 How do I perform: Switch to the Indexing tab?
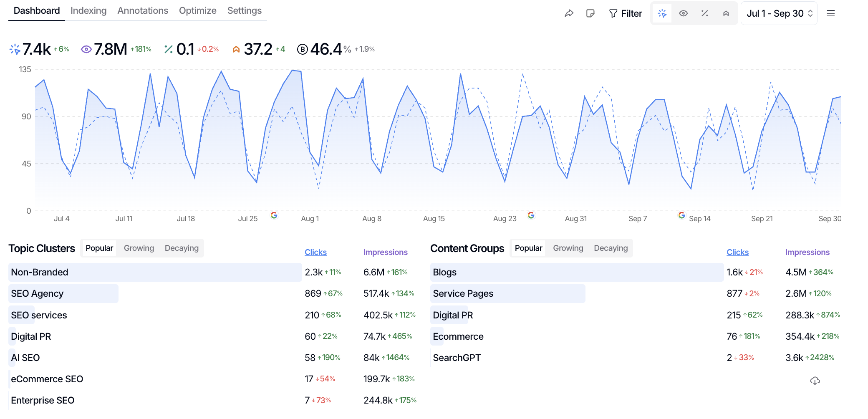tap(88, 10)
